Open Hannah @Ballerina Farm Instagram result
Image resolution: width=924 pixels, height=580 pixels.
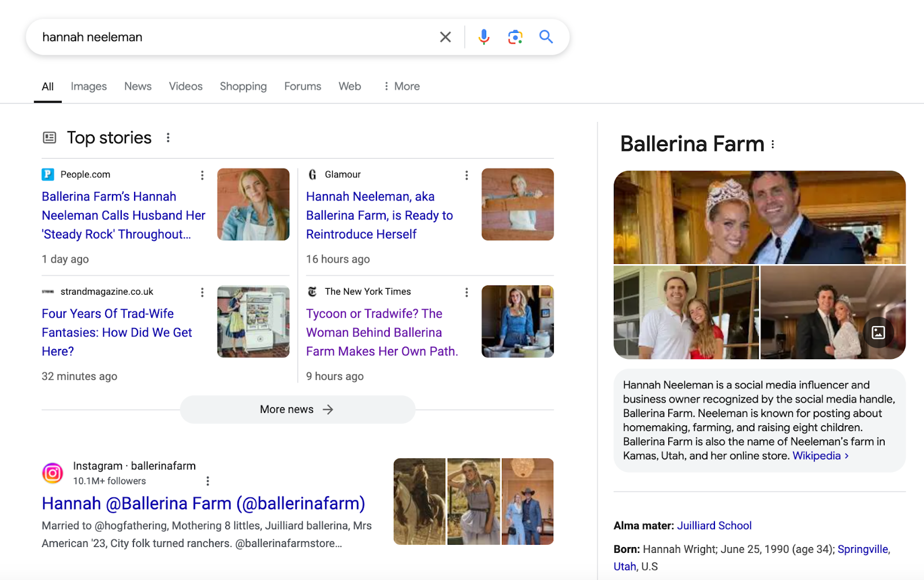(x=203, y=503)
